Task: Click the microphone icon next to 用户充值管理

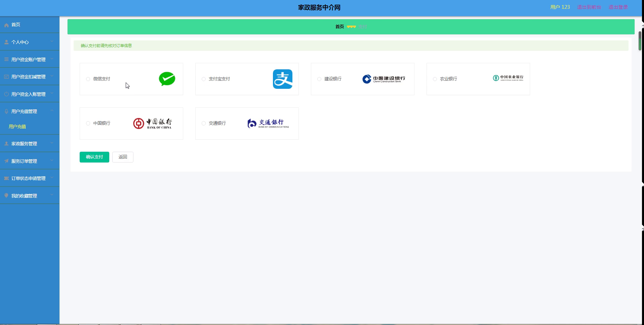Action: [6, 111]
